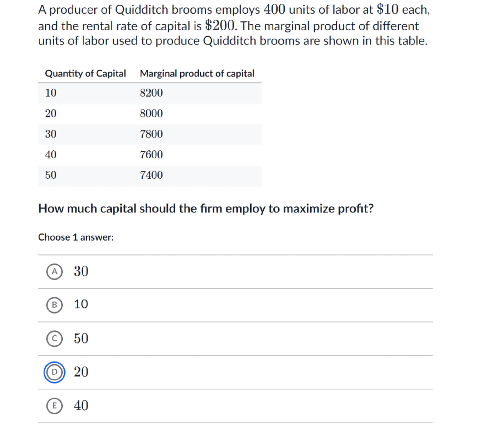This screenshot has height=448, width=487.
Task: Click the $200 rental rate in problem text
Action: [220, 25]
